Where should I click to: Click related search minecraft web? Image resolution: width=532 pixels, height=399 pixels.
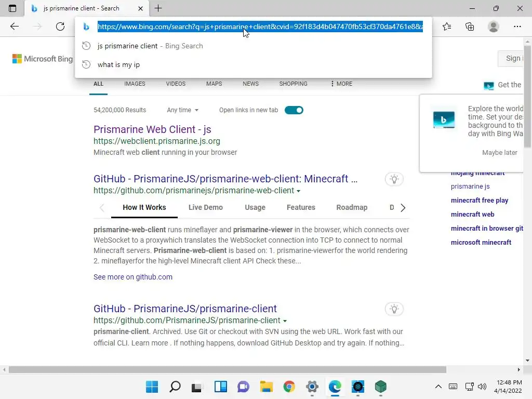(472, 215)
